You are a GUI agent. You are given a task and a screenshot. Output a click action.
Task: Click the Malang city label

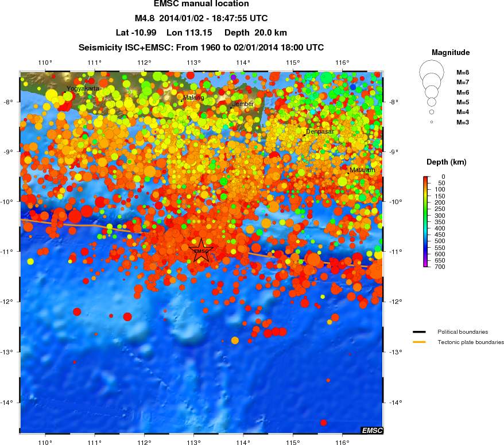[x=193, y=97]
